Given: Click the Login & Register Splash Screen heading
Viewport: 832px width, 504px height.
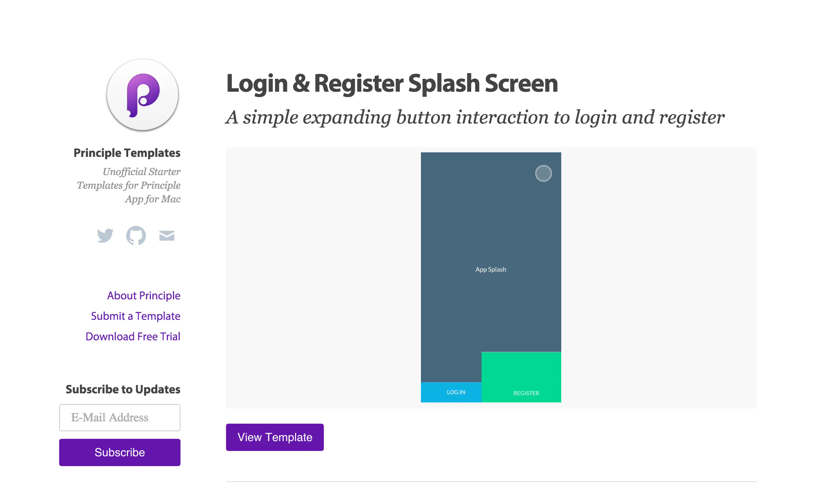Looking at the screenshot, I should tap(392, 83).
